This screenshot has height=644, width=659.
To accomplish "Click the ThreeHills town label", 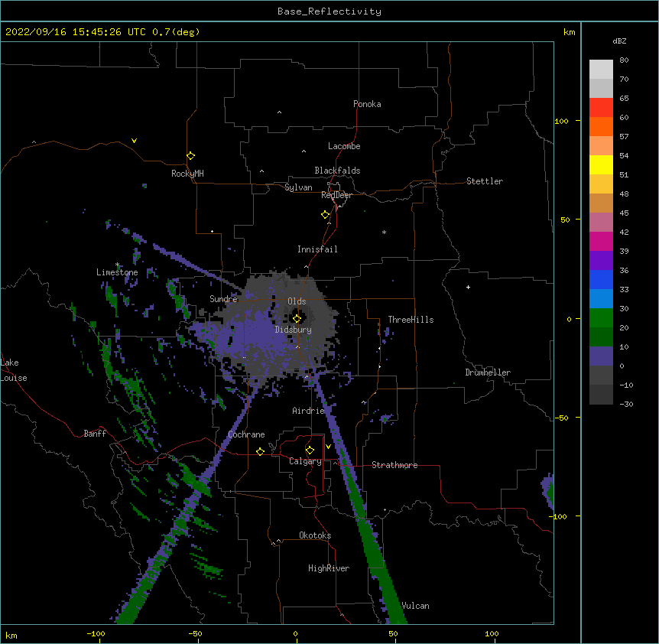I will click(x=411, y=320).
